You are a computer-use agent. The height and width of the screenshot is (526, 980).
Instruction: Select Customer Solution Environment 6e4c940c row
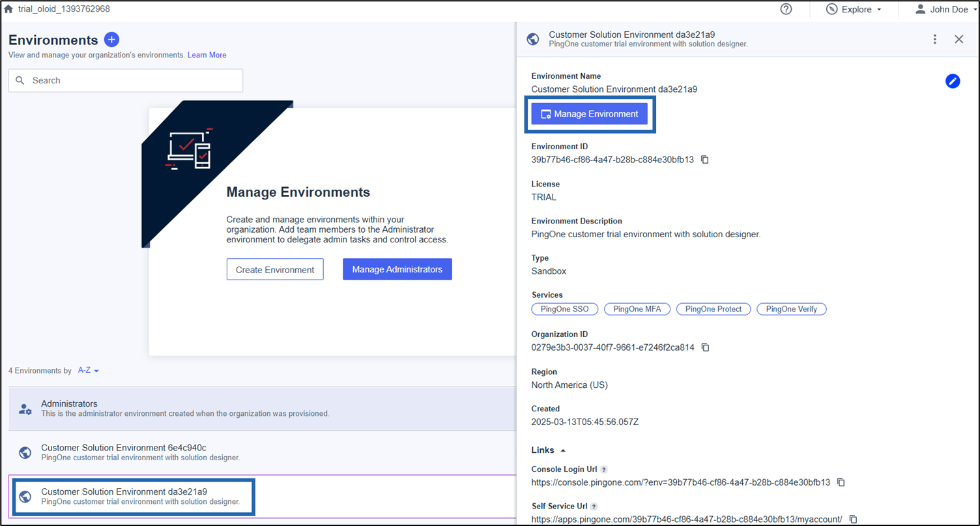point(263,452)
